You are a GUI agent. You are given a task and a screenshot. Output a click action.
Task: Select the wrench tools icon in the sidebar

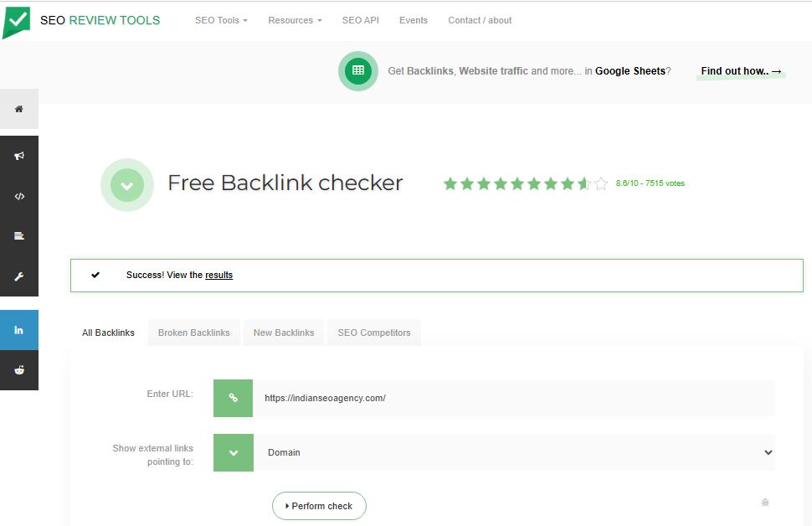pyautogui.click(x=18, y=276)
